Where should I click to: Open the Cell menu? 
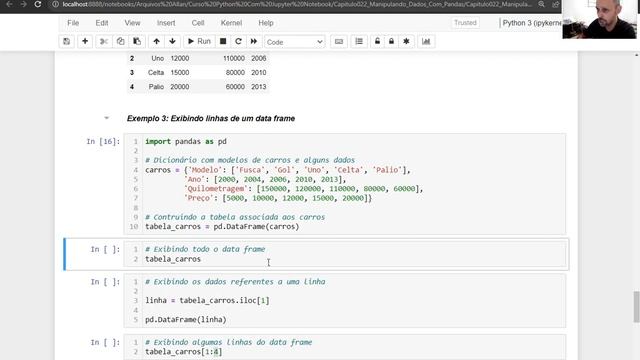coord(198,23)
